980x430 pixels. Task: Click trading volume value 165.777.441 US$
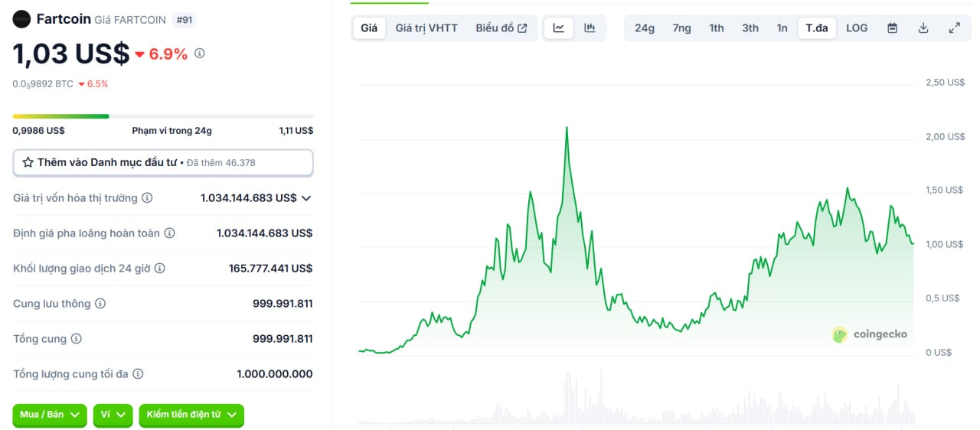pyautogui.click(x=271, y=269)
